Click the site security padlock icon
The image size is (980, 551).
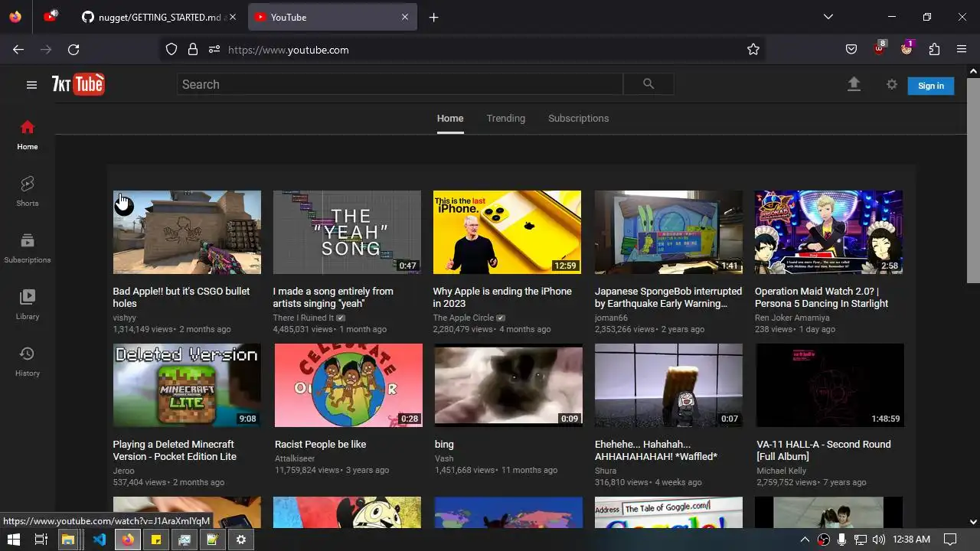point(193,50)
